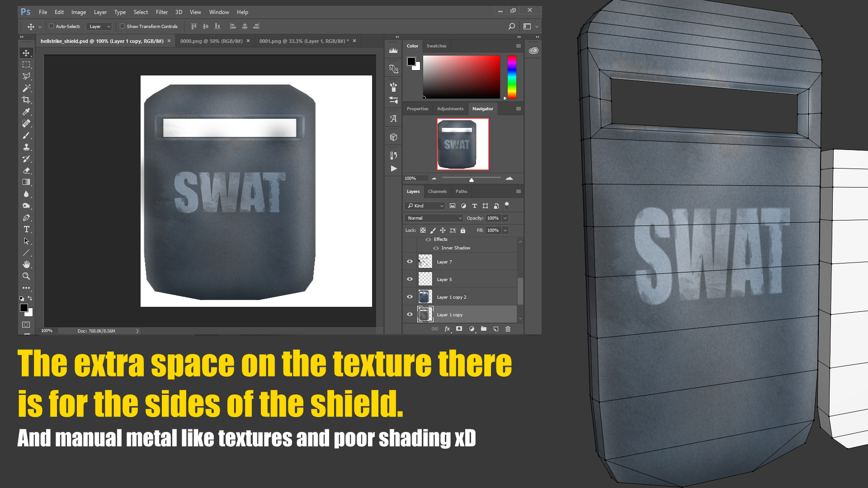Select the Crop tool in the toolbar

(x=26, y=100)
